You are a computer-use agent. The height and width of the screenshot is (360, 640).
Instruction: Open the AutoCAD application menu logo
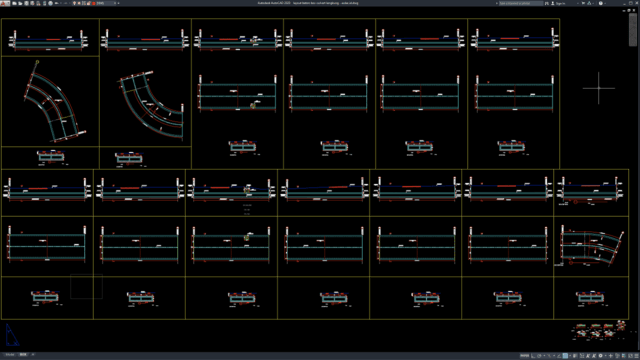(x=3, y=3)
